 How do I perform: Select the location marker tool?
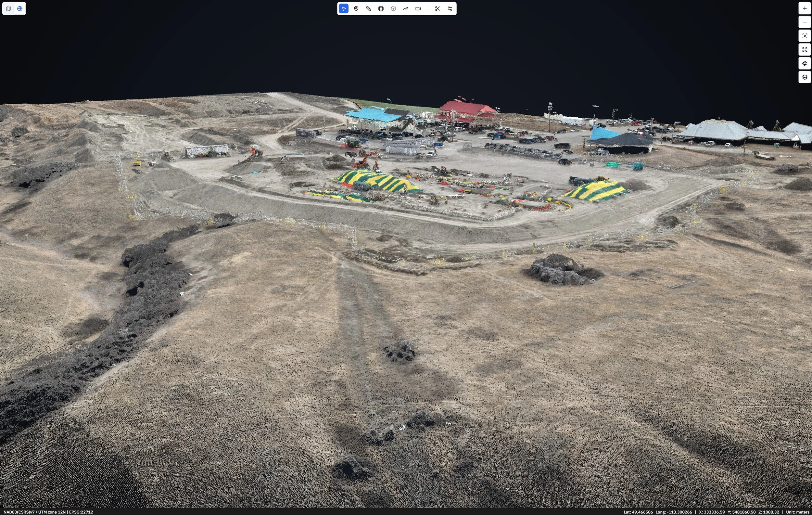point(356,8)
